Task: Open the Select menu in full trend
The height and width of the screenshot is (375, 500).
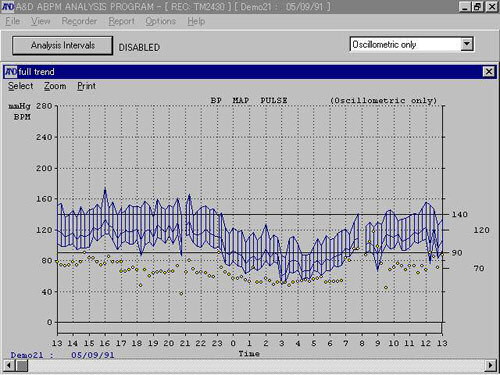Action: 20,86
